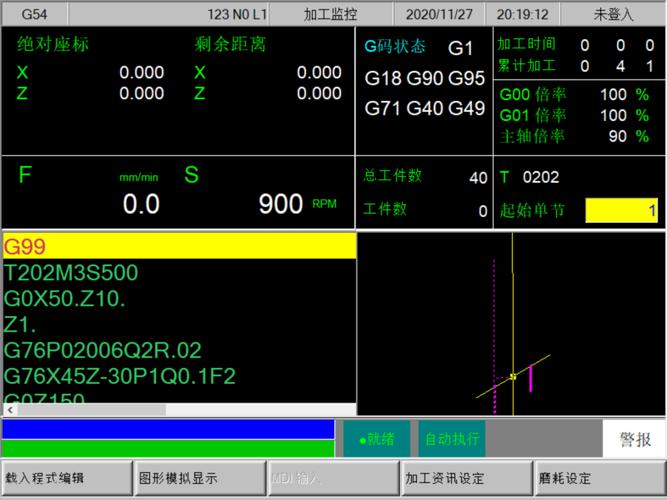Click the 主轴倍率 spindle override value
Viewport: 667px width, 500px height.
(618, 136)
